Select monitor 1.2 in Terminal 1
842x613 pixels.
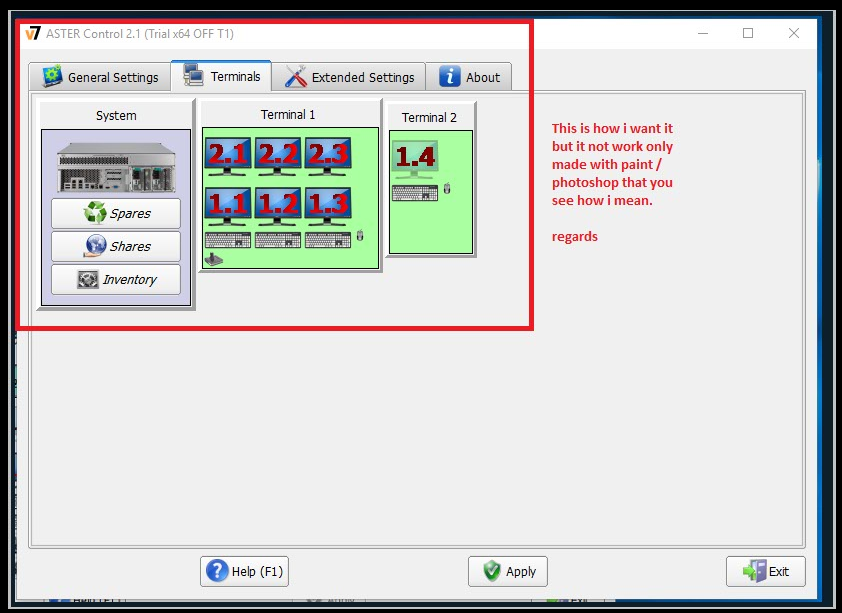tap(278, 206)
